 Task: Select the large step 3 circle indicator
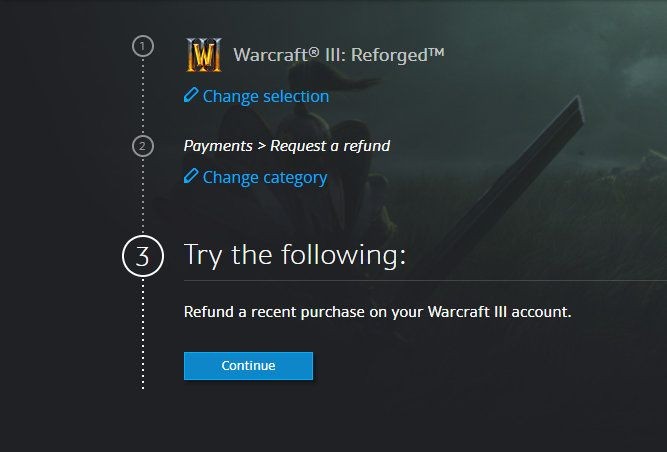pos(142,255)
